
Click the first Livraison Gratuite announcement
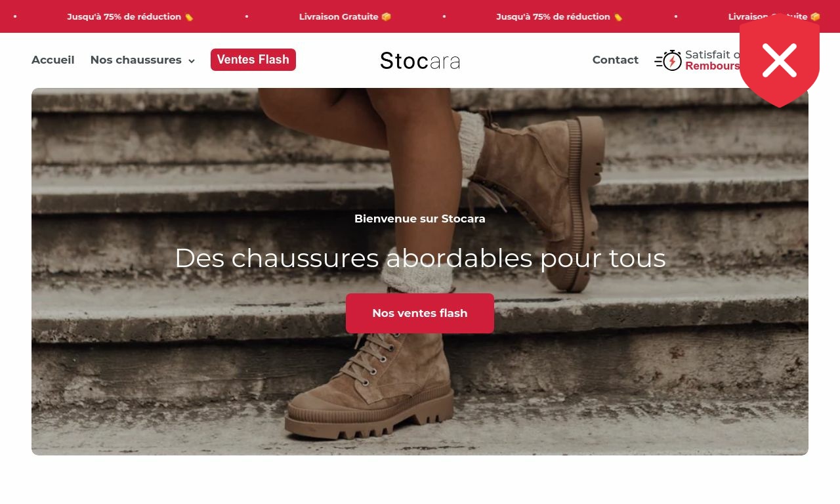[x=339, y=17]
